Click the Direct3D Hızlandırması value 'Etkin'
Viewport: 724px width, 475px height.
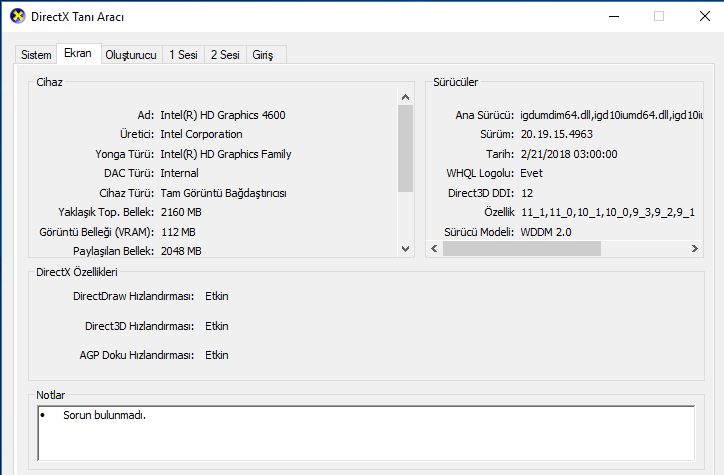click(x=217, y=326)
